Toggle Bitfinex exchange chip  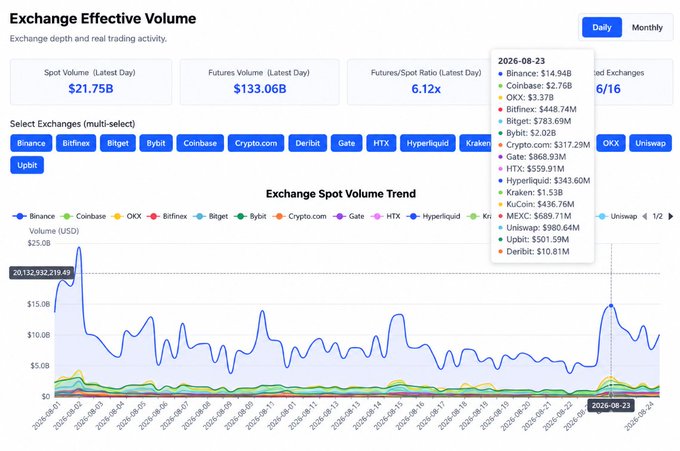pyautogui.click(x=76, y=143)
